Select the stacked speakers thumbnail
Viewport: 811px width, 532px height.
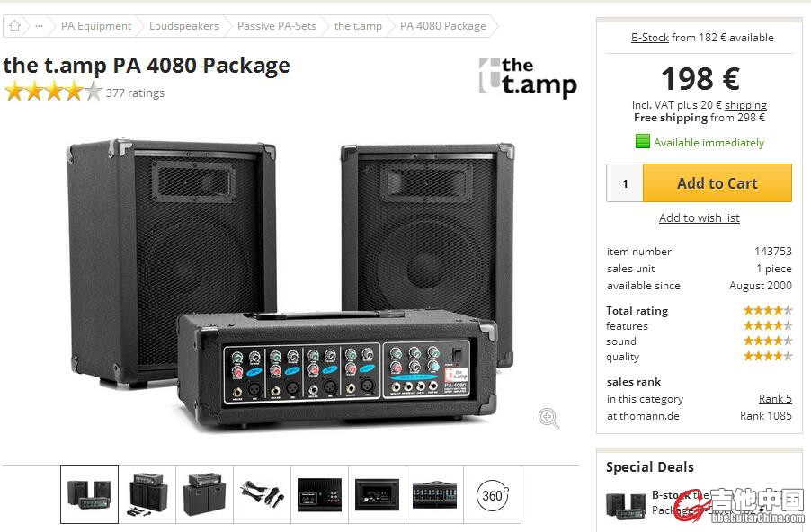coord(204,494)
